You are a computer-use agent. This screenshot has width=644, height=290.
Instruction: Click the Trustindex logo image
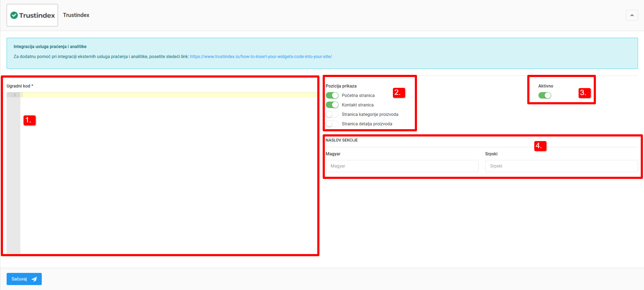pos(32,15)
